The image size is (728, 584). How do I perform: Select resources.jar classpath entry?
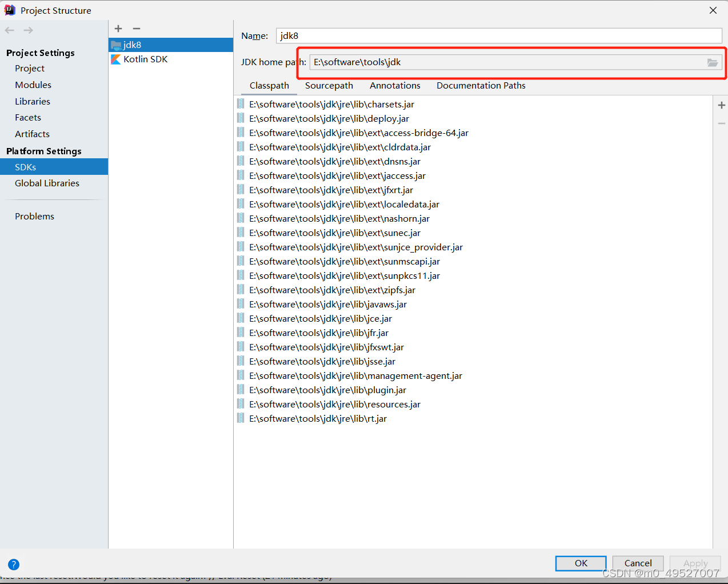pyautogui.click(x=335, y=405)
